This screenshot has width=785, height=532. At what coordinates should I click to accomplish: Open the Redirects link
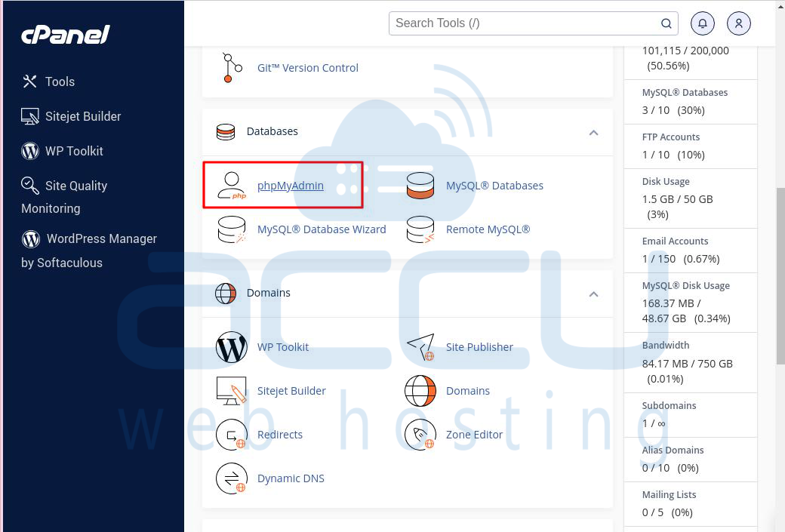point(280,435)
